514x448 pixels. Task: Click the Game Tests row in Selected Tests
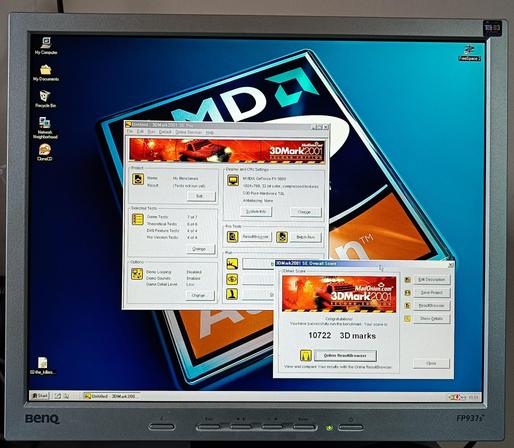172,217
